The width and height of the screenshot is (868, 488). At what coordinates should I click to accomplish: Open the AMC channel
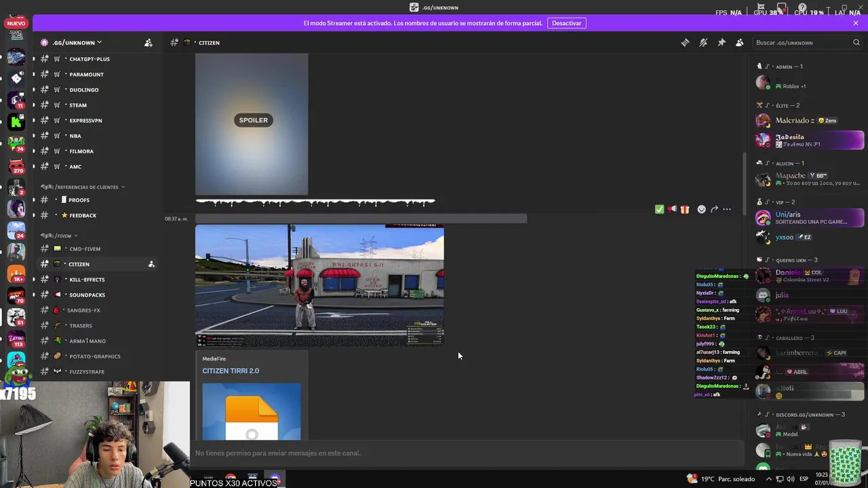75,167
